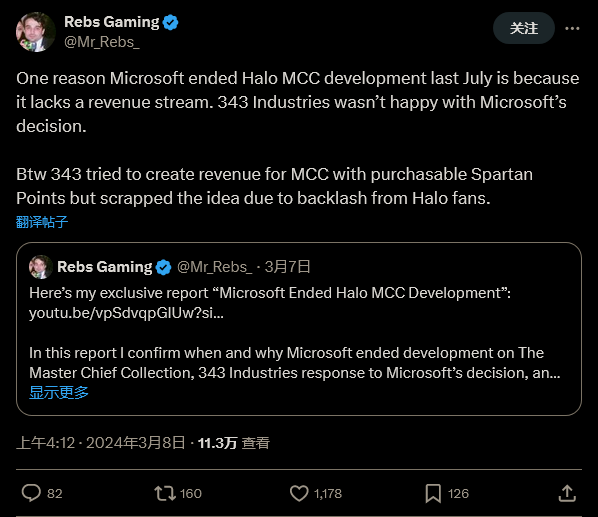
Task: Open small avatar in quoted tweet
Action: click(41, 267)
